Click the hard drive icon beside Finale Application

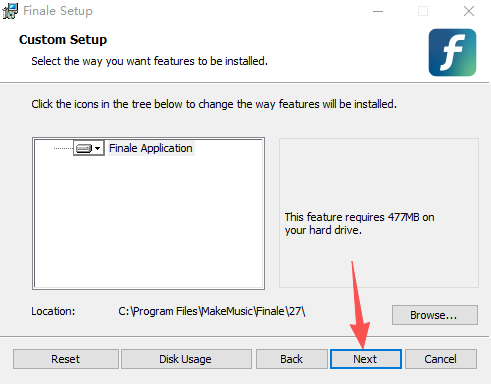tap(84, 148)
